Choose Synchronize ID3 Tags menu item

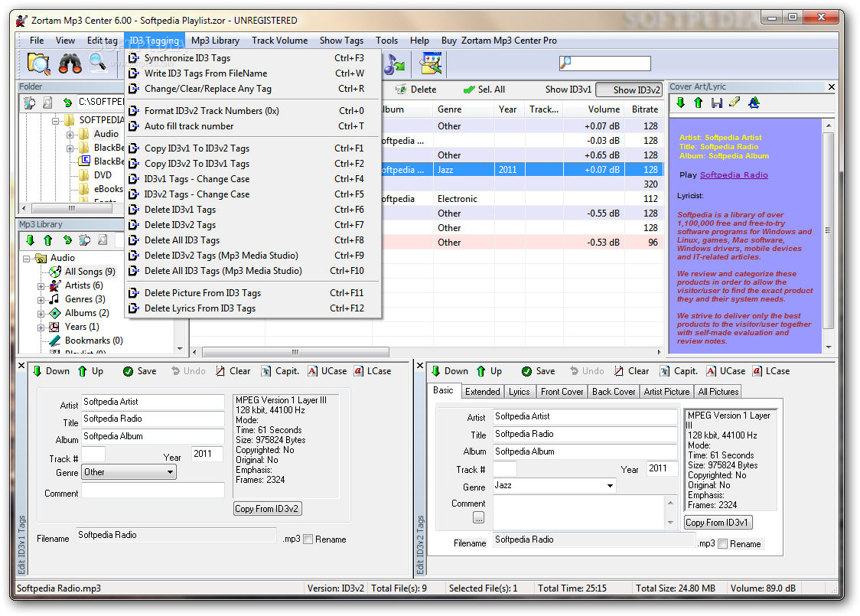click(252, 58)
